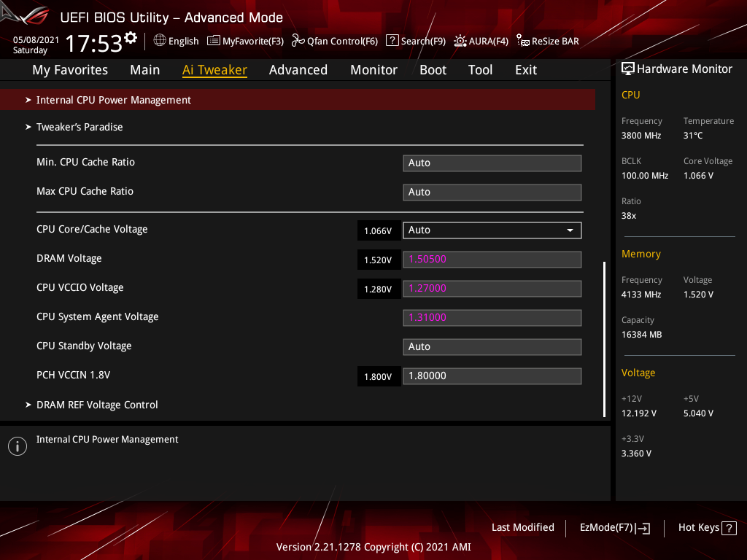Click the CPU Standby Voltage Auto field
Viewport: 747px width, 560px height.
[x=492, y=346]
